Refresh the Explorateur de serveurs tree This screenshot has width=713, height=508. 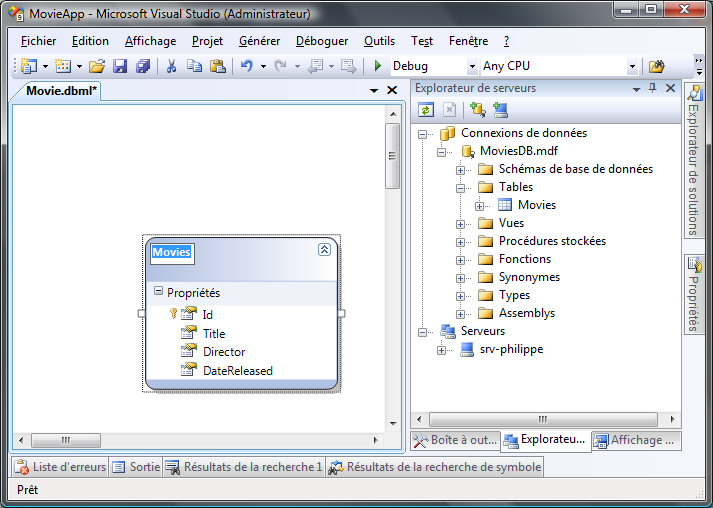coord(426,110)
